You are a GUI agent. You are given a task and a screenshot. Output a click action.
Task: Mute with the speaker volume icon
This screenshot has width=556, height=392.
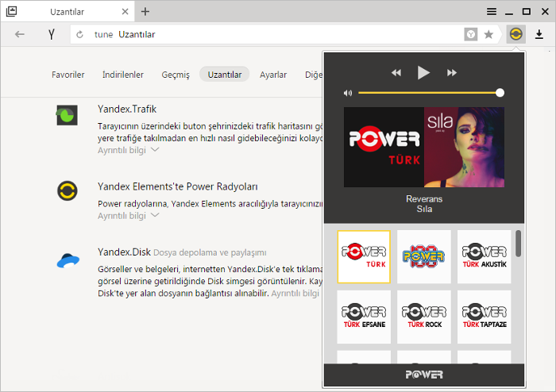pyautogui.click(x=348, y=93)
